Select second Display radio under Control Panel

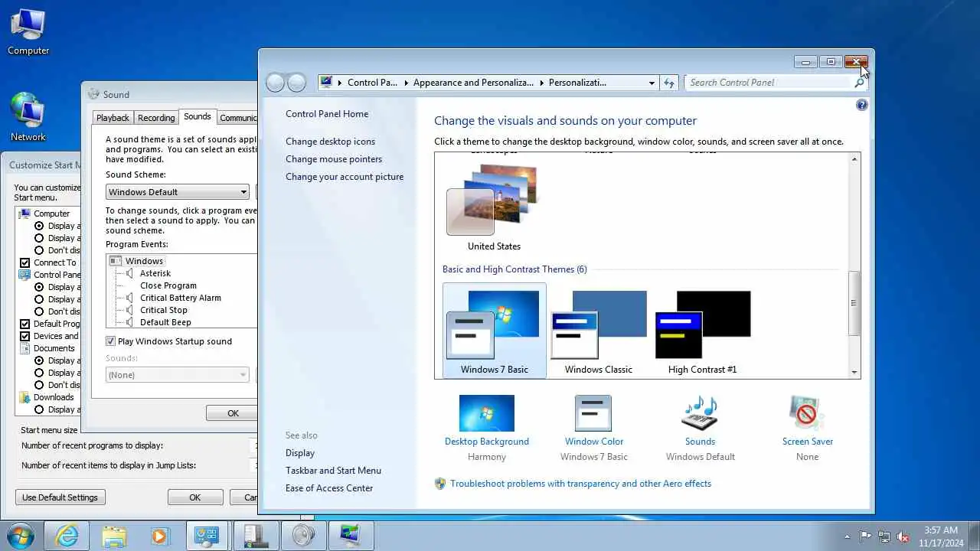coord(39,299)
